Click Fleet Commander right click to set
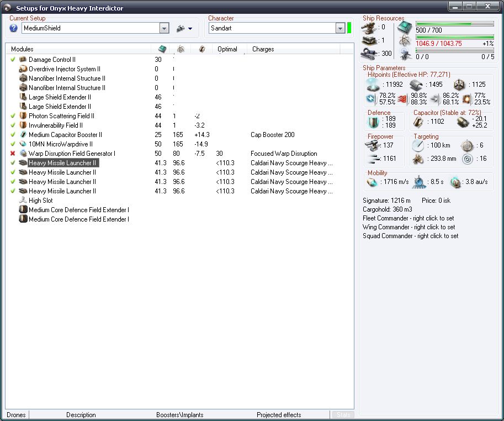This screenshot has width=504, height=421. (408, 218)
